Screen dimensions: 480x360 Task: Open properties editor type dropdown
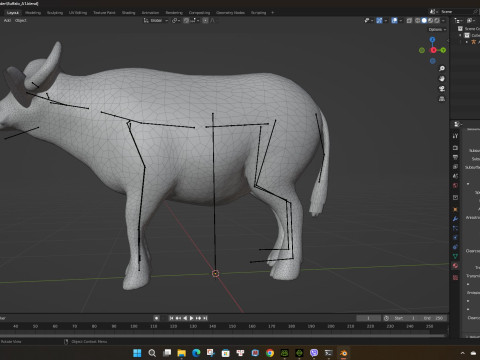[x=457, y=124]
